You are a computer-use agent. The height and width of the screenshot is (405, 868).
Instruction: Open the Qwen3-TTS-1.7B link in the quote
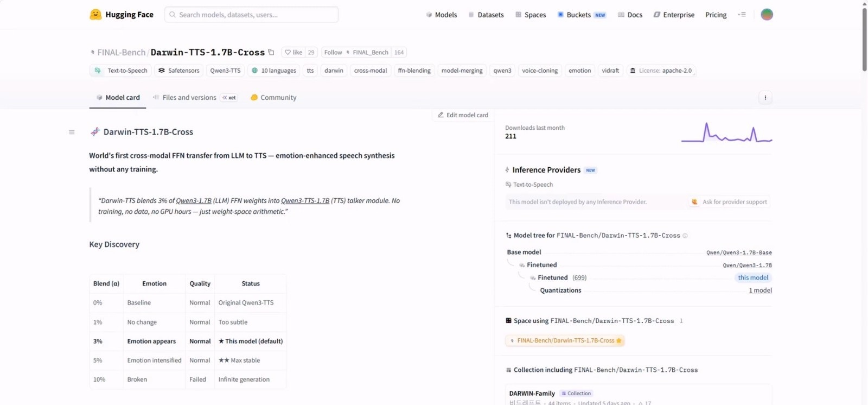[x=305, y=201]
